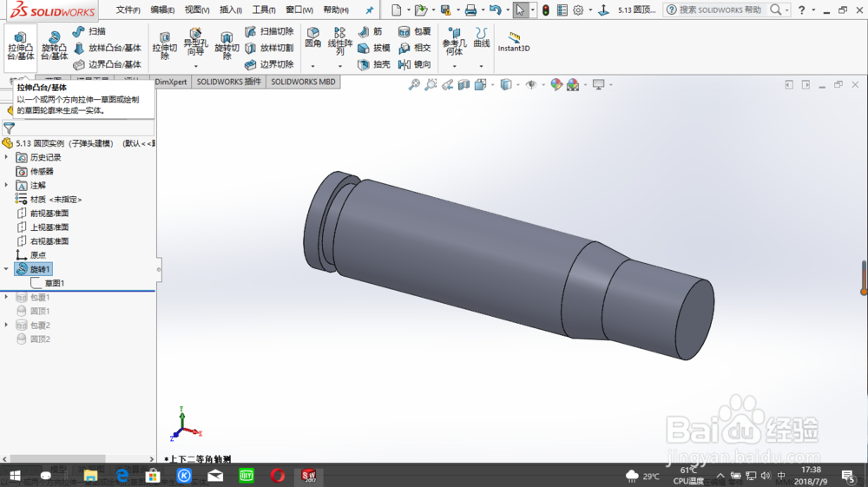Open the 视图(V) menu
This screenshot has height=487, width=868.
(x=197, y=10)
